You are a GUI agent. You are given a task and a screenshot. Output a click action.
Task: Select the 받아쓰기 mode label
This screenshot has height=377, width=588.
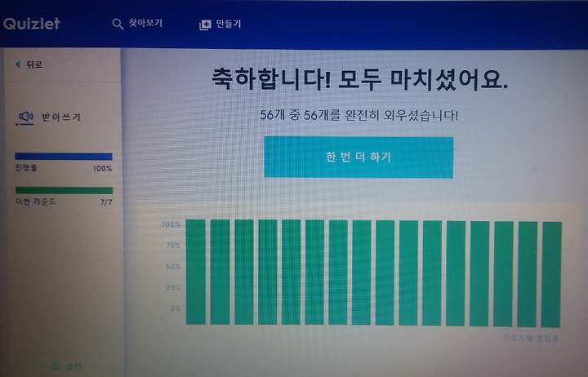click(61, 118)
